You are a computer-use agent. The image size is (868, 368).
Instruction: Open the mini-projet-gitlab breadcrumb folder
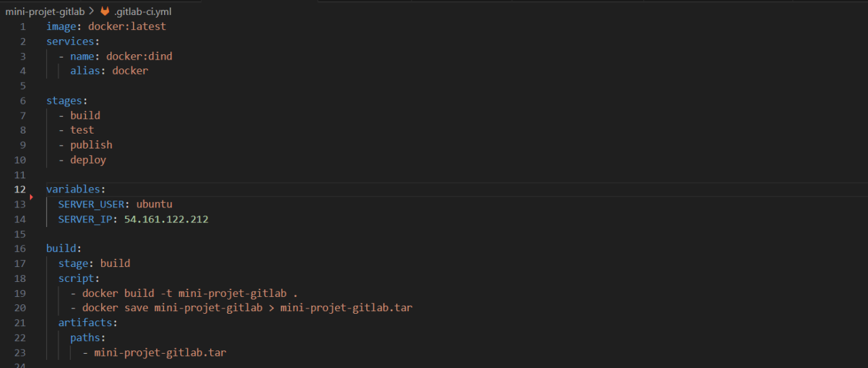(45, 12)
